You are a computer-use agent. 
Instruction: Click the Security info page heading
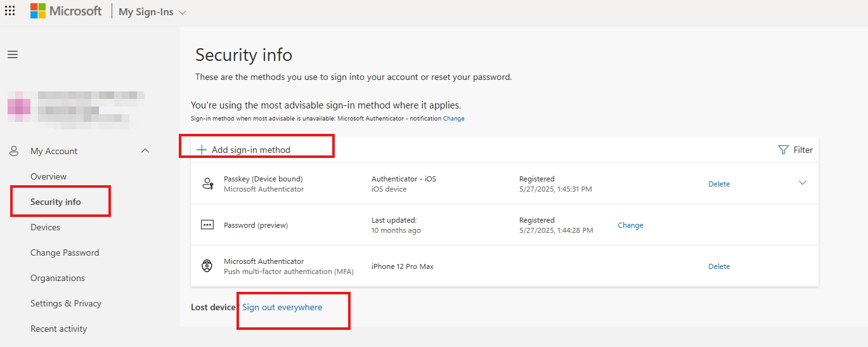click(243, 55)
